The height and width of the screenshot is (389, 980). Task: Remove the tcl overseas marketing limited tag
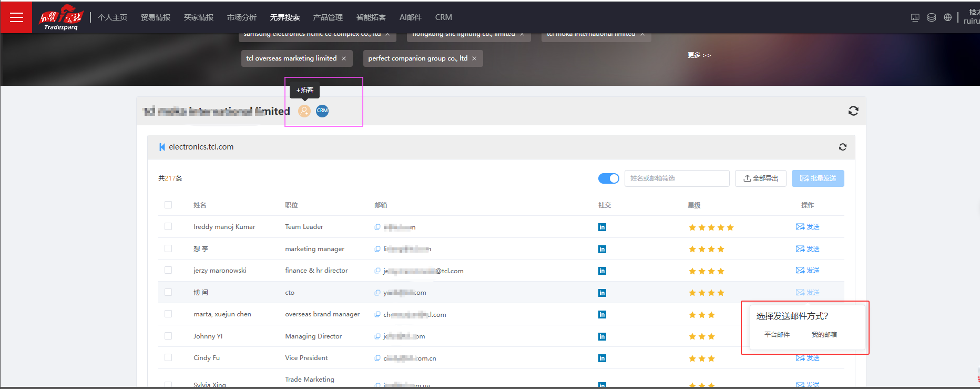344,58
